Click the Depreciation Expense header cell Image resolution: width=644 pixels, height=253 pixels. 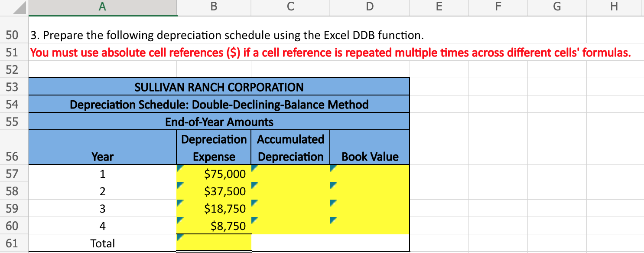click(x=214, y=148)
